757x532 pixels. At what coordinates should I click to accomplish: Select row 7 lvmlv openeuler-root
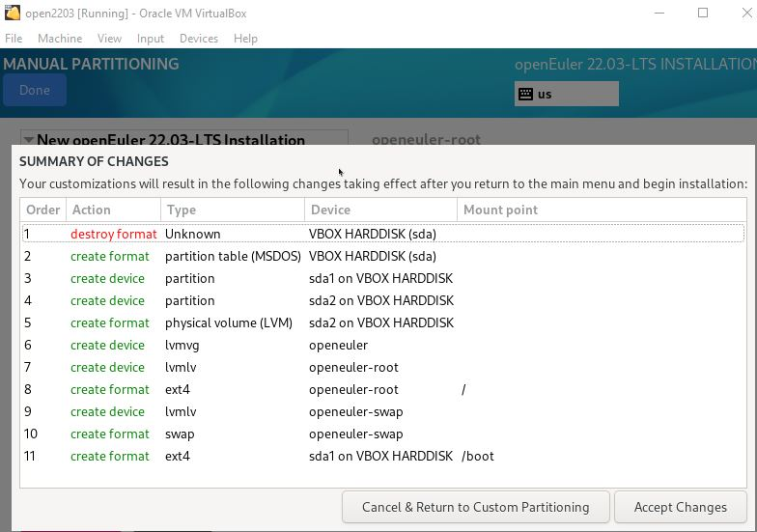382,367
